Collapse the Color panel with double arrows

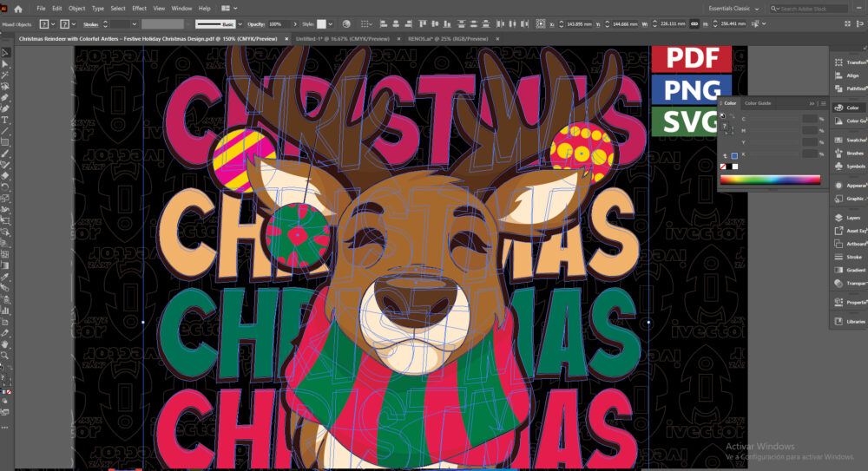[x=812, y=103]
